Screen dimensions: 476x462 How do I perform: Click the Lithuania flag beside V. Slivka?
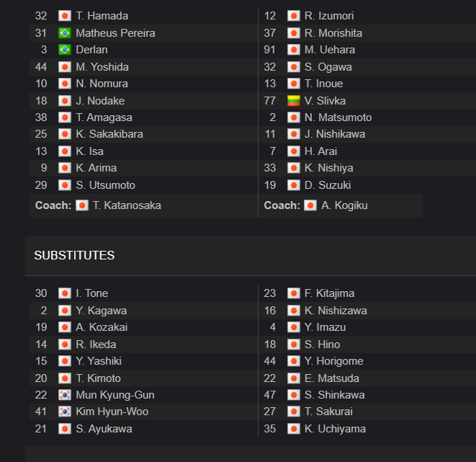tap(294, 100)
